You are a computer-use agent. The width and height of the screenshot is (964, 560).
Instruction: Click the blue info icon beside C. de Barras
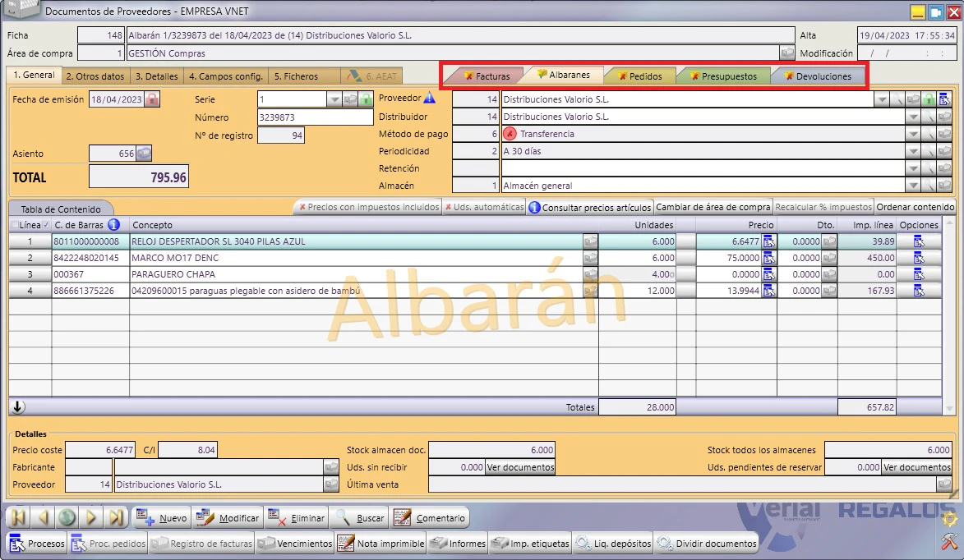[113, 225]
